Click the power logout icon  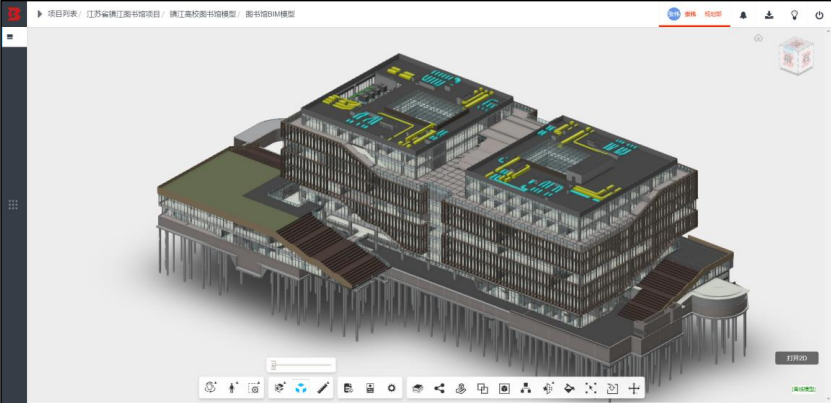(819, 15)
